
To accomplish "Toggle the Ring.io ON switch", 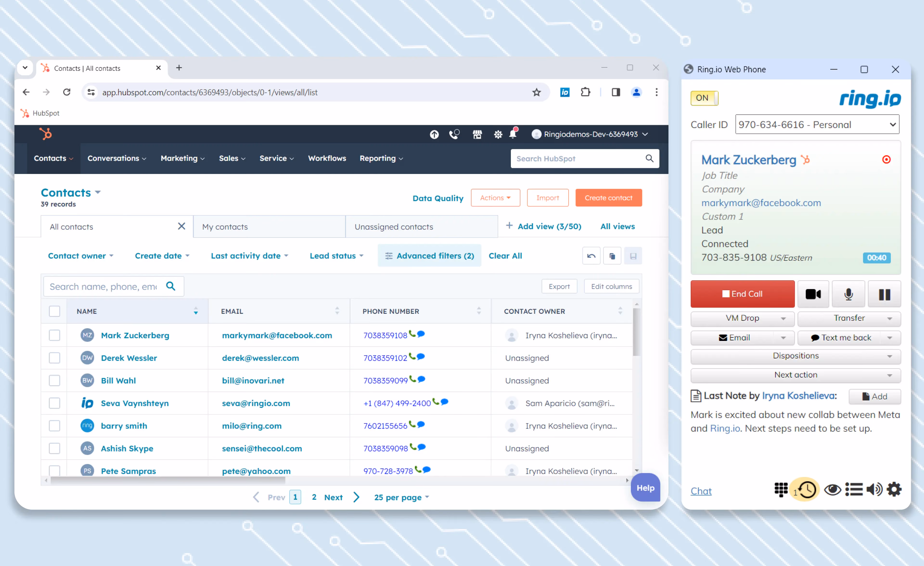I will click(x=704, y=98).
